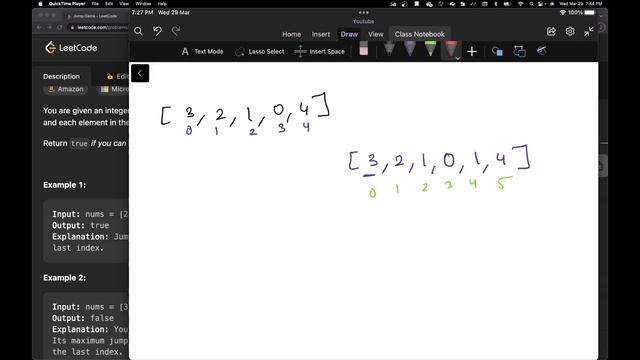Open the search magnifier in OneNote

click(138, 31)
